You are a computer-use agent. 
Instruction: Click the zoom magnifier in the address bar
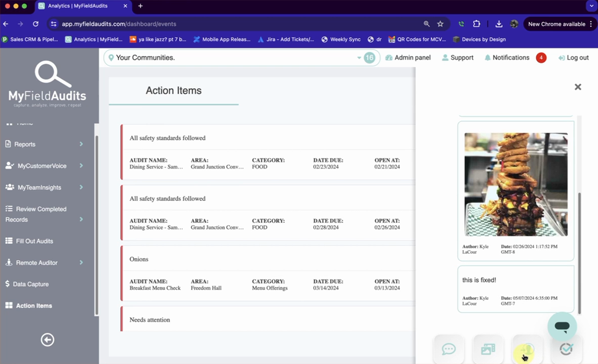(426, 24)
